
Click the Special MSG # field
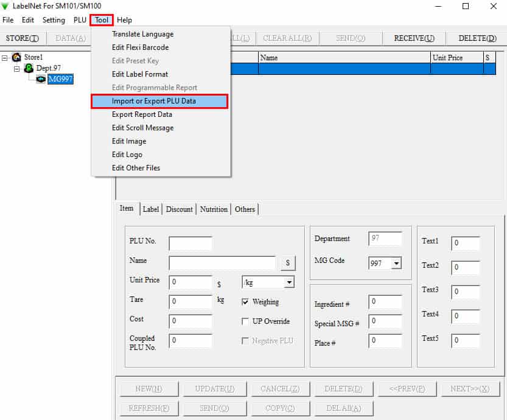coord(385,321)
